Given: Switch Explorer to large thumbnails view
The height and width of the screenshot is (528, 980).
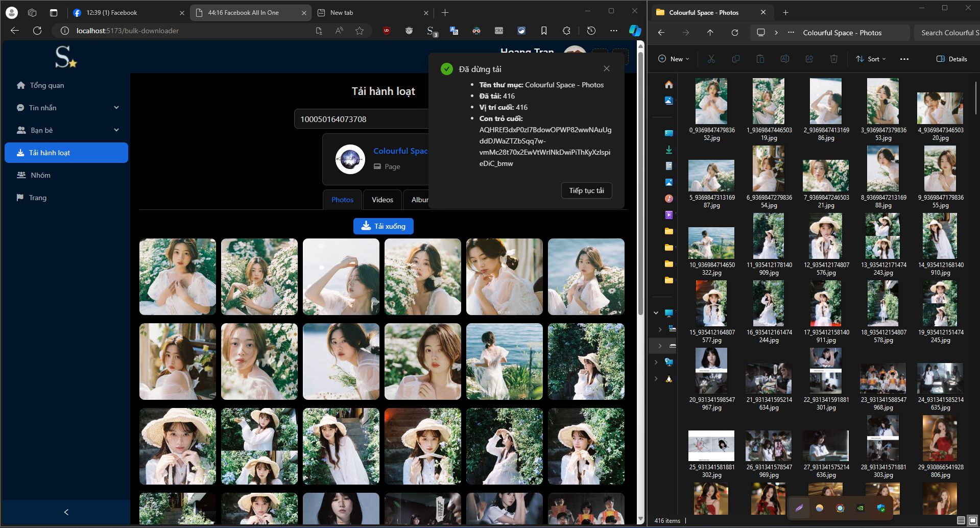Looking at the screenshot, I should (972, 520).
